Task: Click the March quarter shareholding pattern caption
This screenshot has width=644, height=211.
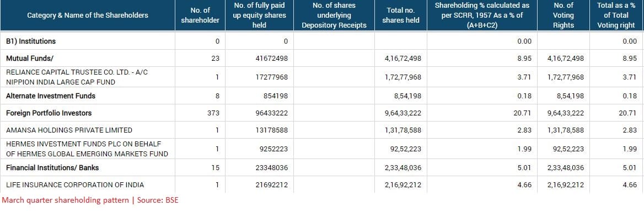Action: click(x=90, y=201)
